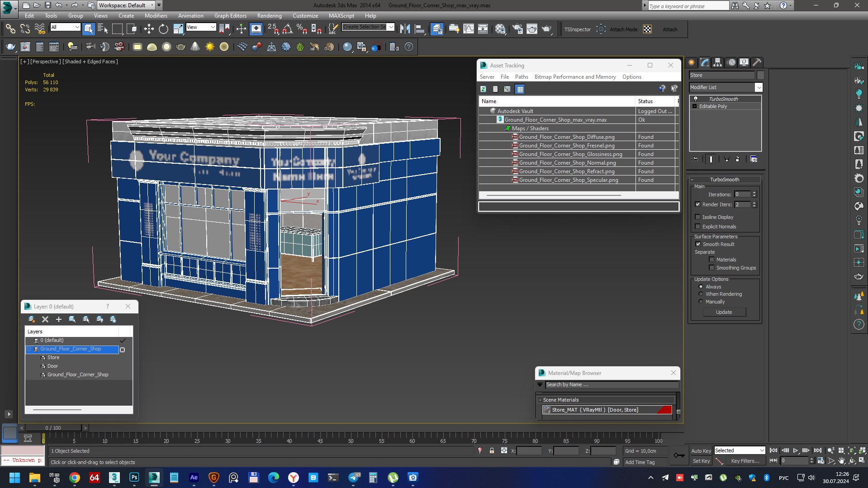Open the reference coordinate View dropdown
This screenshot has width=868, height=488.
pos(201,27)
